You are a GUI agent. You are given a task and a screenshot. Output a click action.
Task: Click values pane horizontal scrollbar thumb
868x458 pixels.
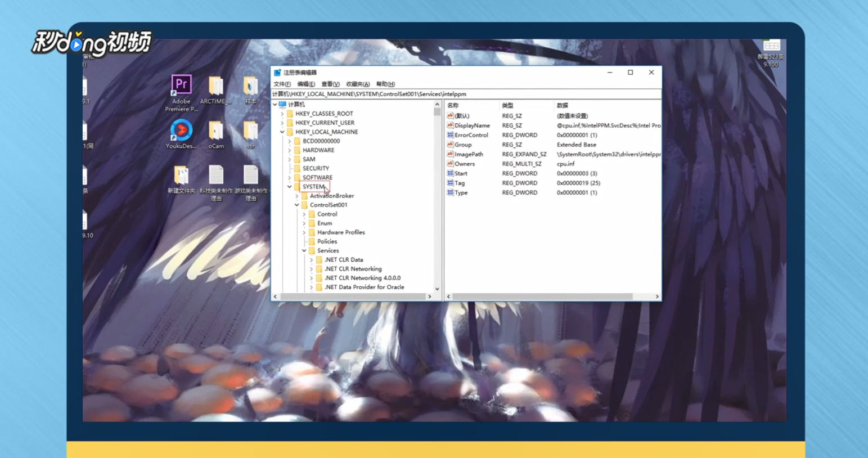542,297
